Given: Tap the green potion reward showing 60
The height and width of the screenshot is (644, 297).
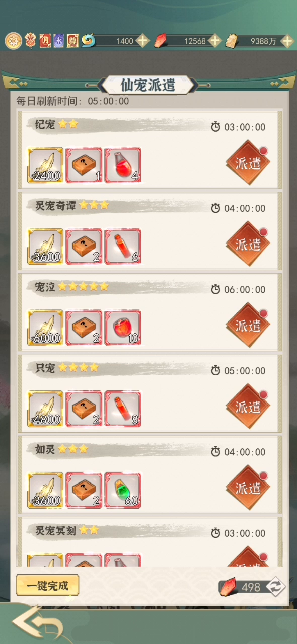Looking at the screenshot, I should click(x=122, y=490).
